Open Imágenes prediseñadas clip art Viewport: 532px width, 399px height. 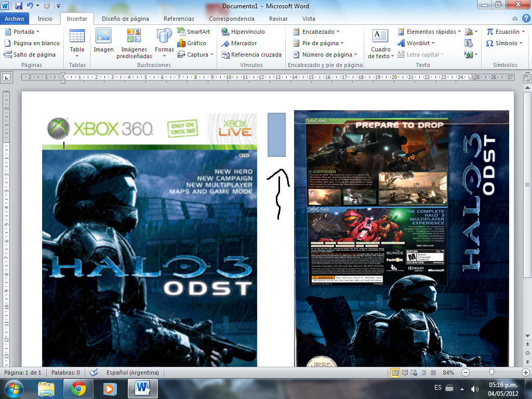point(134,44)
